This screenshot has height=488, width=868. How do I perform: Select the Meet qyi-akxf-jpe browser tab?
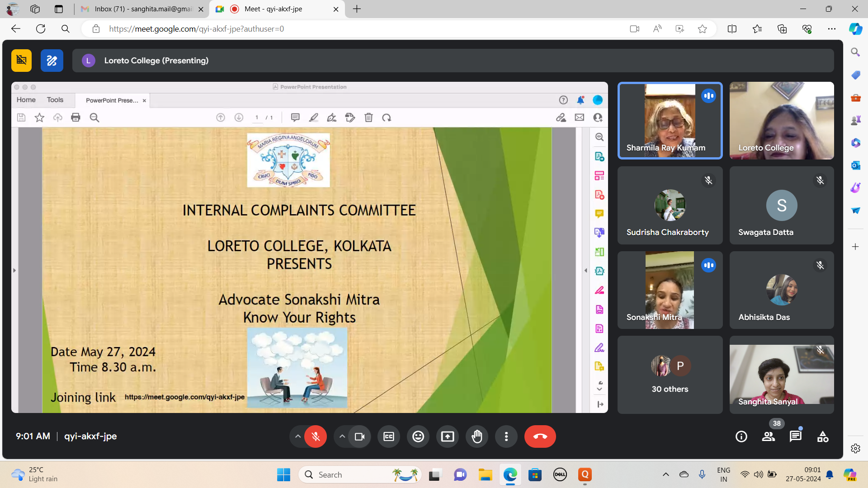(x=273, y=9)
